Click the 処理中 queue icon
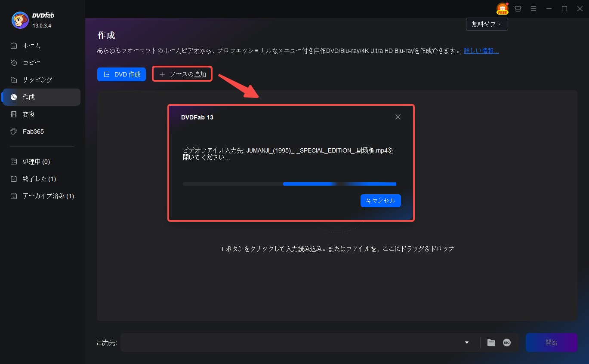The height and width of the screenshot is (364, 589). tap(14, 162)
